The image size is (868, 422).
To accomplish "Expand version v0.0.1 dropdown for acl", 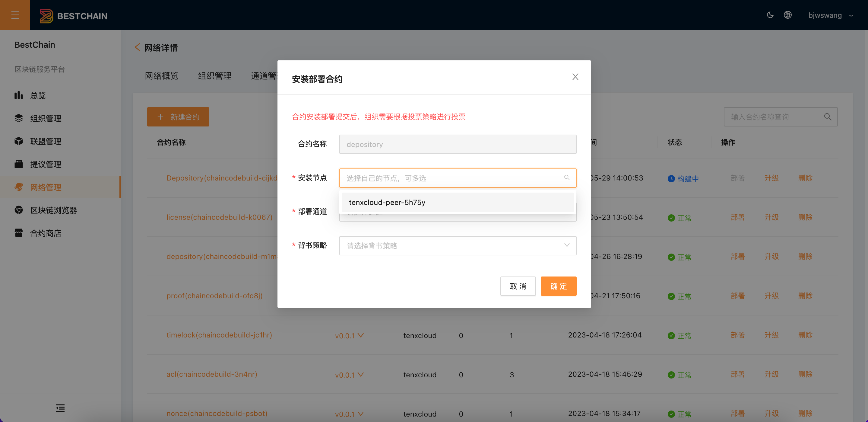I will coord(349,375).
